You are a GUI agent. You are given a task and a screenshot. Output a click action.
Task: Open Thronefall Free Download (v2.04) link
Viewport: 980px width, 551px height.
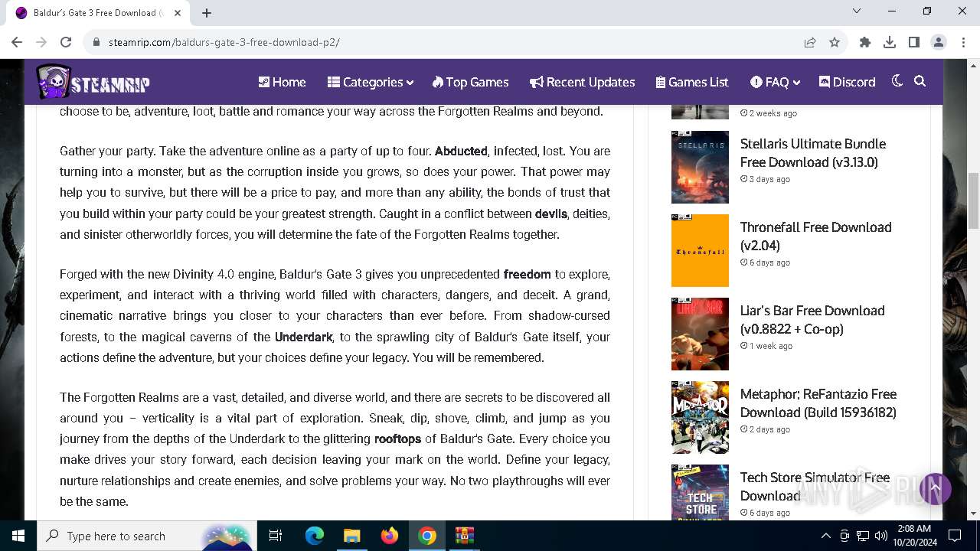coord(815,236)
